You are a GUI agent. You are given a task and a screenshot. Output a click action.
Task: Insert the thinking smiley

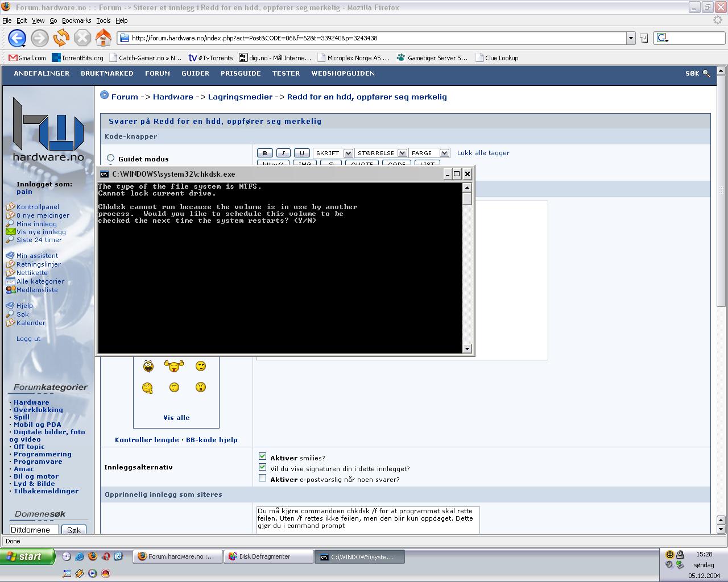[147, 388]
